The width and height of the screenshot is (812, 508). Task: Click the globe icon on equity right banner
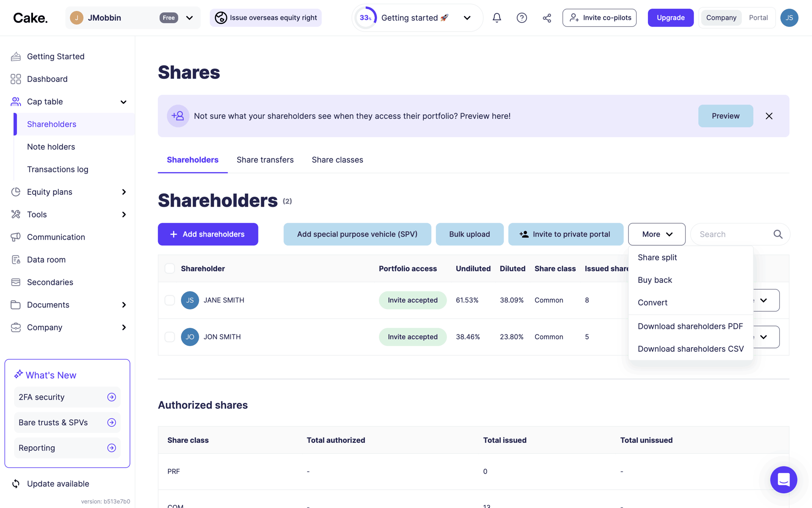click(x=221, y=18)
